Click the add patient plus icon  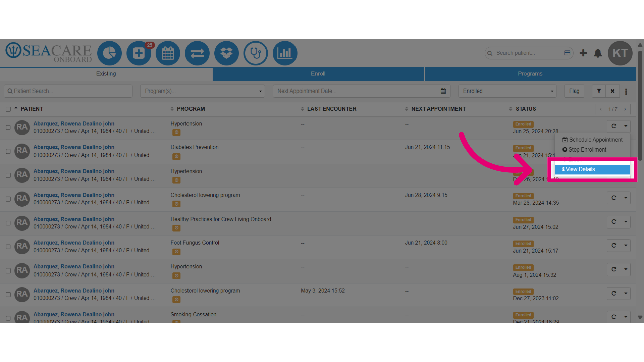pyautogui.click(x=583, y=53)
